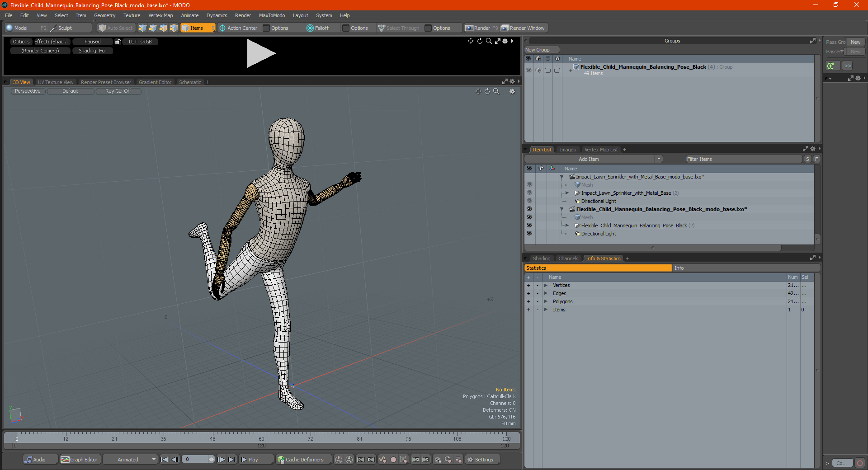Expand Edges statistics row

point(546,293)
